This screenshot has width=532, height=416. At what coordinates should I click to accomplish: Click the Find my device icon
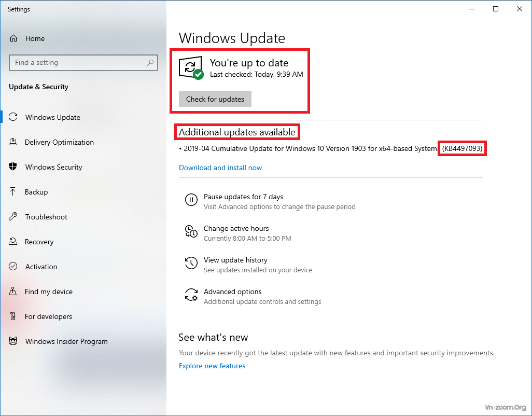[x=13, y=291]
